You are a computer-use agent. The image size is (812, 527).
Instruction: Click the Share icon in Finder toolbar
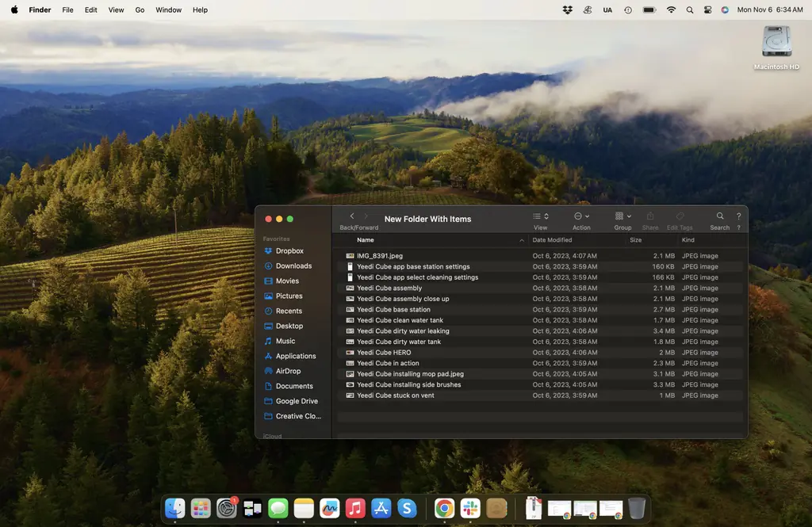coord(650,216)
